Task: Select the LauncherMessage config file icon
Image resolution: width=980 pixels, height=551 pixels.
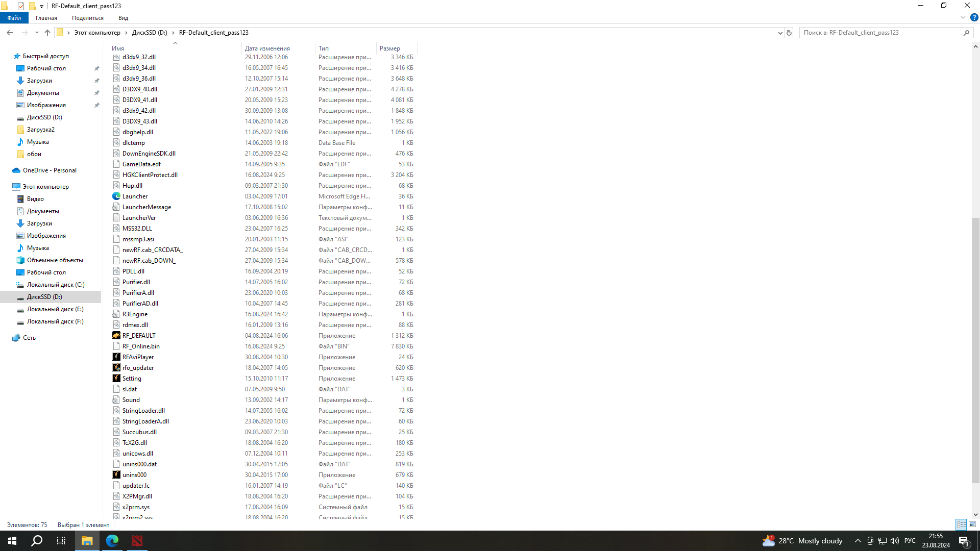Action: click(x=116, y=207)
